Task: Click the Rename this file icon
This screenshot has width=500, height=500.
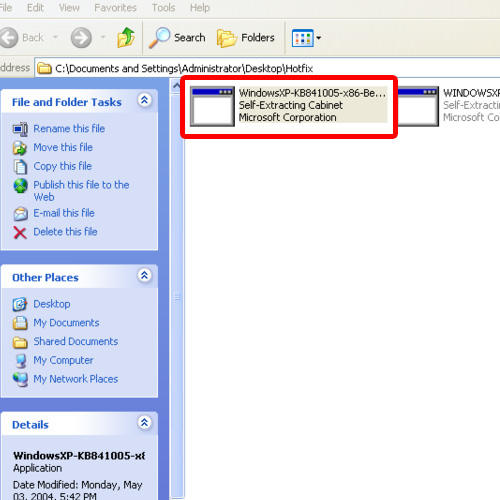Action: coord(20,129)
